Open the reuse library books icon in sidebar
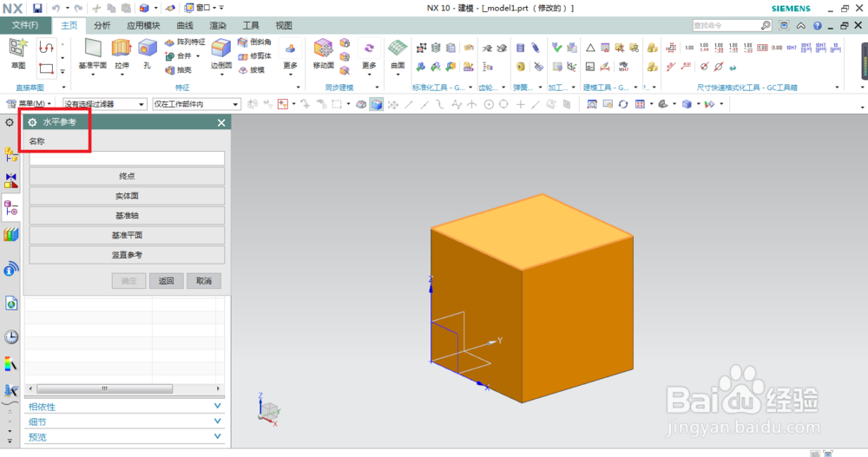Viewport: 868px width, 457px height. pos(11,235)
